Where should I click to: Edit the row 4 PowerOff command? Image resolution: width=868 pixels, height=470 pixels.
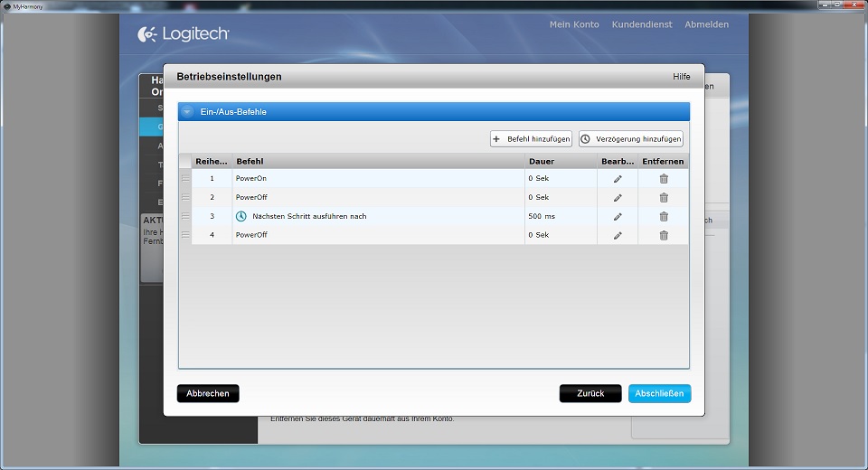[x=618, y=236]
